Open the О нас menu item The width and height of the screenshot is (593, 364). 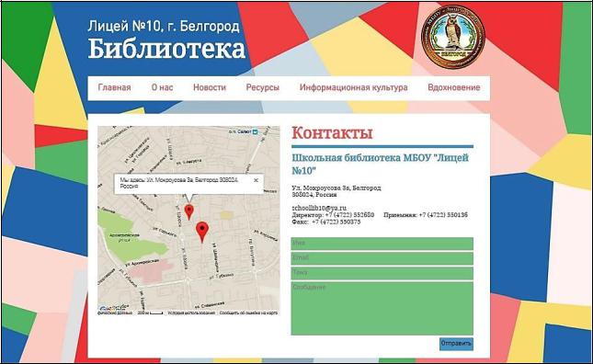coord(162,87)
